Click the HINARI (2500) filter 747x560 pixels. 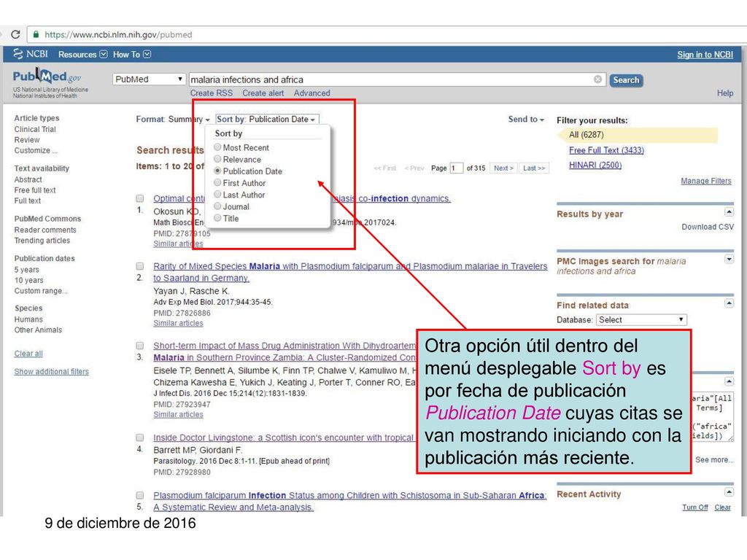point(595,165)
